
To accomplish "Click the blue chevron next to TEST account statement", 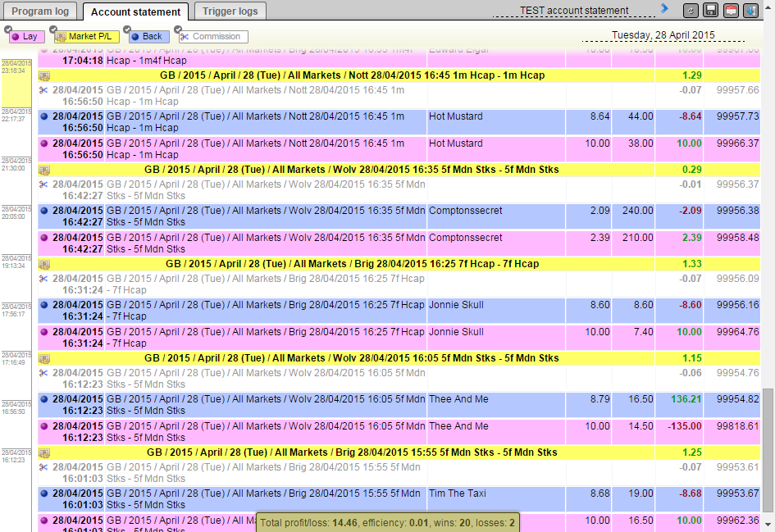I will pyautogui.click(x=665, y=8).
